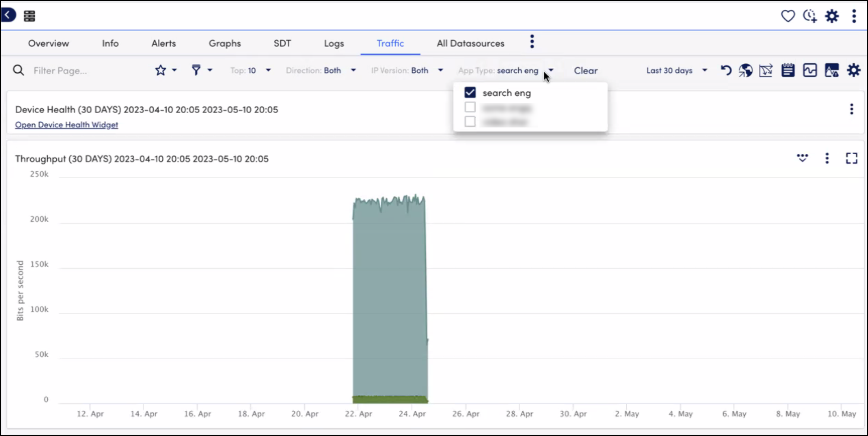Screen dimensions: 868x436
Task: Click the chart export icon
Action: click(x=766, y=70)
